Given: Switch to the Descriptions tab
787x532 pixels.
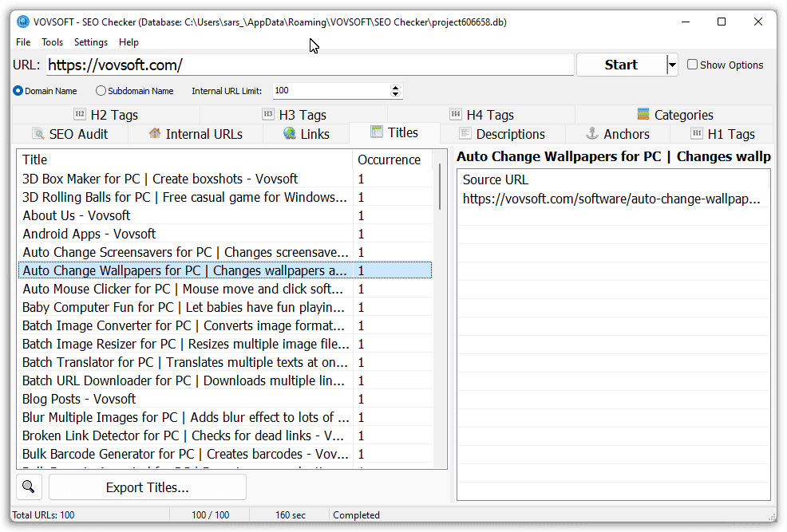Looking at the screenshot, I should (502, 134).
